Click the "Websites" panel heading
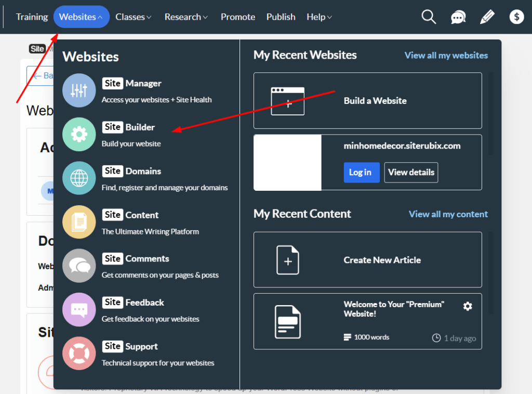Screen dimensions: 532x394 [x=90, y=57]
